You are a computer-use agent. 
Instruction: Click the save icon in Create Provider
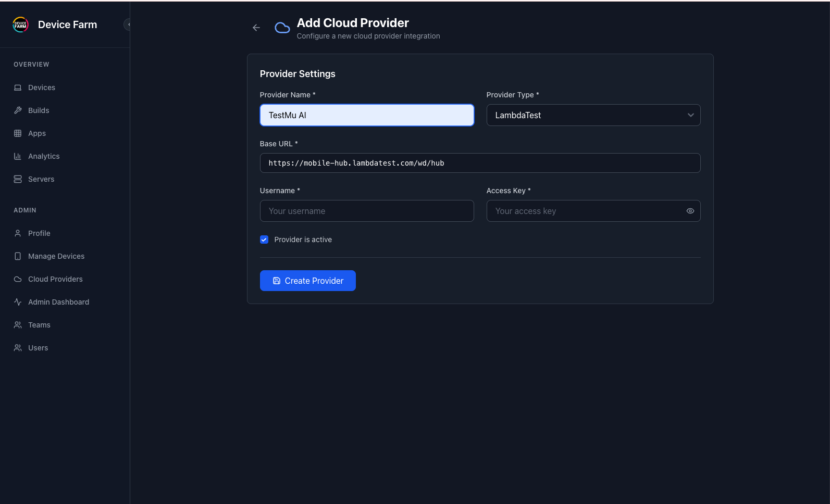click(277, 281)
